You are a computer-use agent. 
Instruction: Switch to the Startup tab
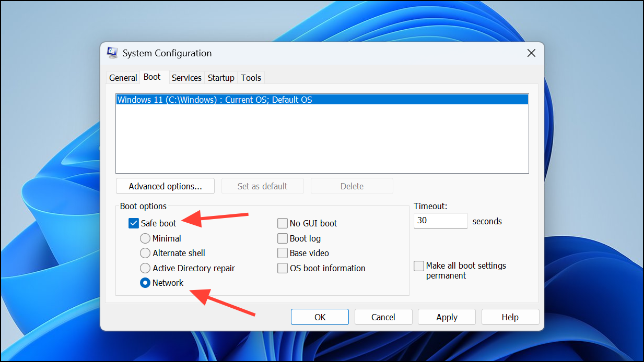pos(220,77)
